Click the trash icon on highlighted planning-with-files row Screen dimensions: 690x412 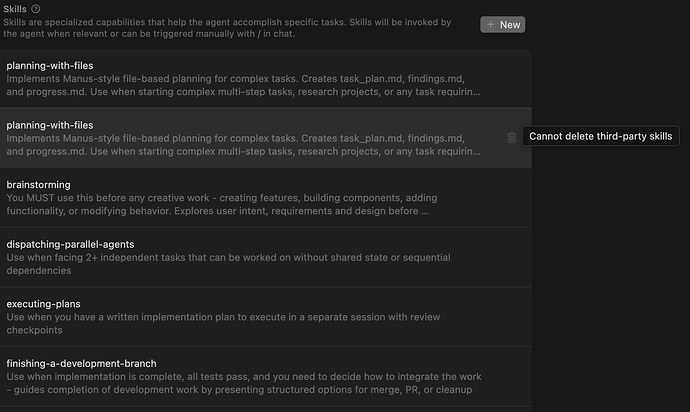pos(511,137)
